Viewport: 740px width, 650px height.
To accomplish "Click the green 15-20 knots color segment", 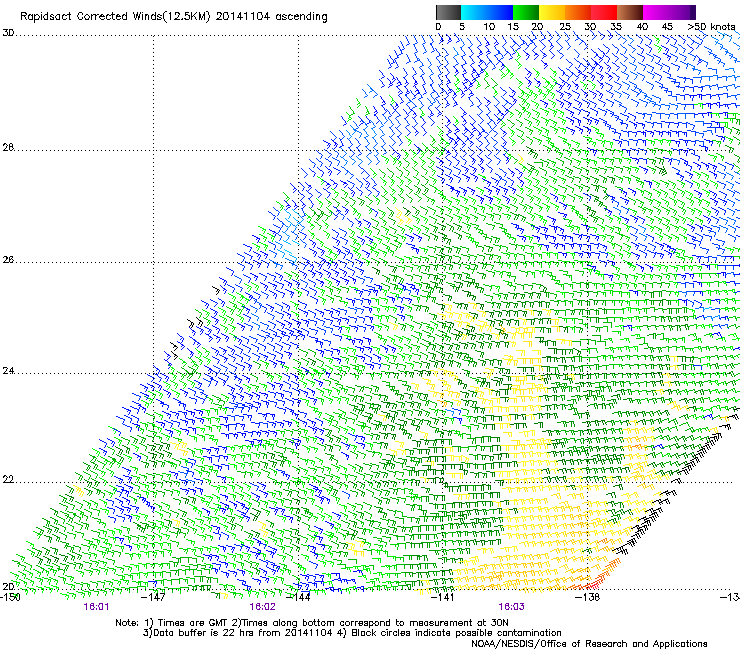I will pos(526,12).
